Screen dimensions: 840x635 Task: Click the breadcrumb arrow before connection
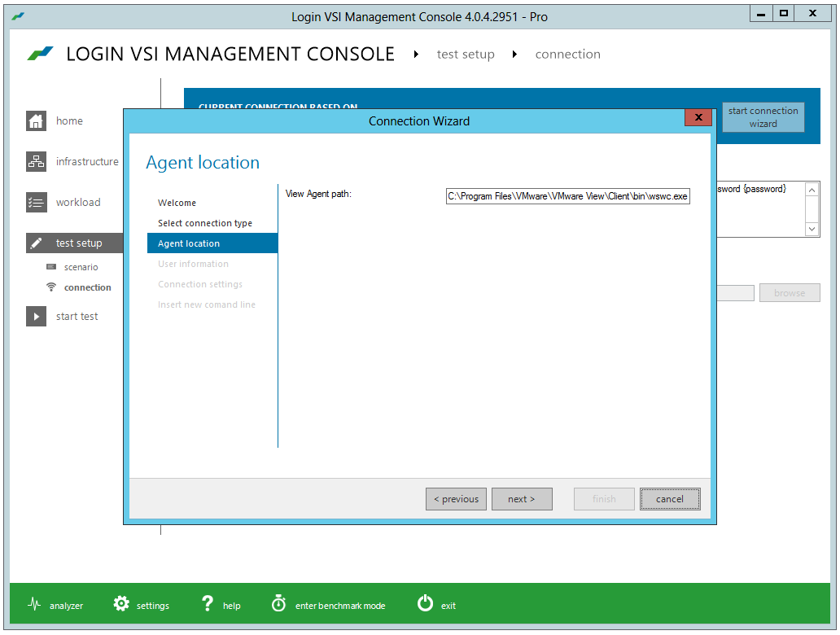coord(514,54)
